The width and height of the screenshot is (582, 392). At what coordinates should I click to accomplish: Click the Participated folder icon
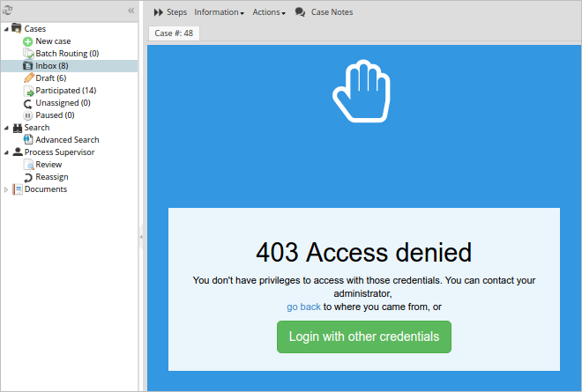[28, 91]
